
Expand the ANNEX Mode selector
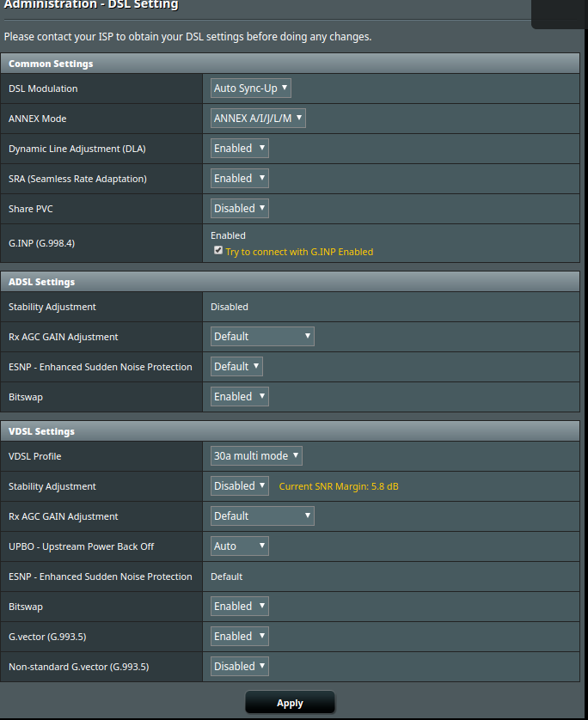[x=258, y=119]
